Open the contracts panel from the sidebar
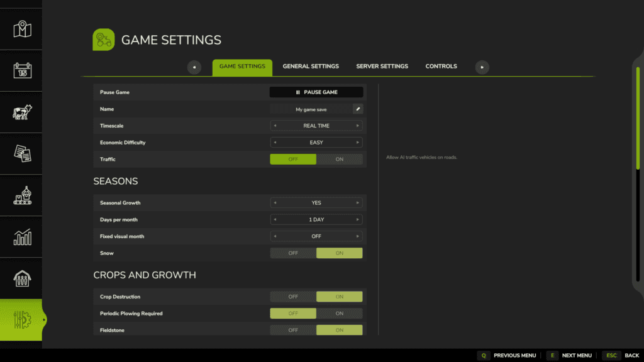644x362 pixels. point(21,153)
